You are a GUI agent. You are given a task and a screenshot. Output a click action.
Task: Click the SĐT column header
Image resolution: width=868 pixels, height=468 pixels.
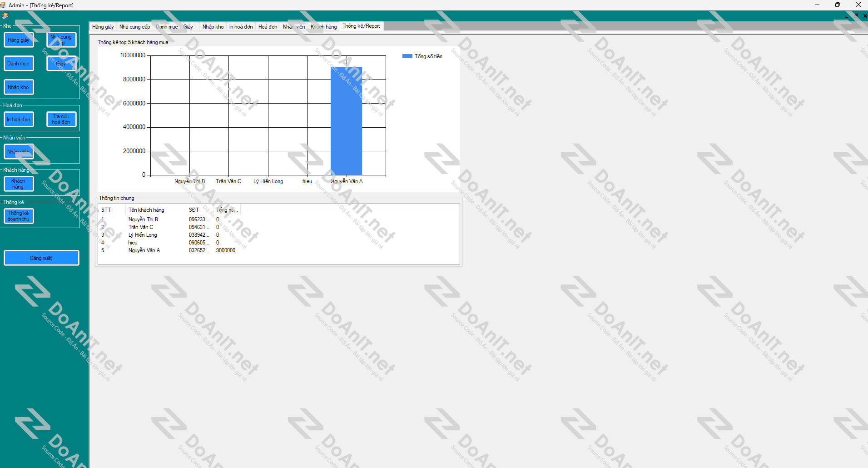tap(200, 210)
